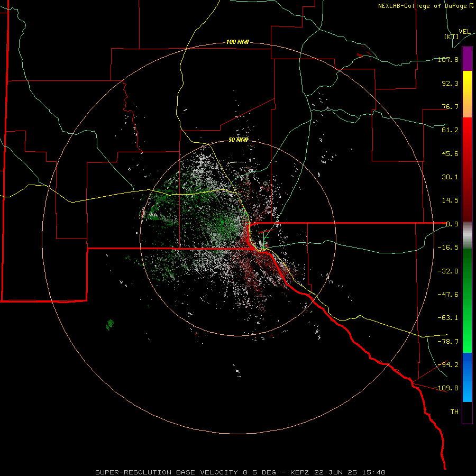Click the -47.6 legend value
Viewport: 476px width, 476px height.
pyautogui.click(x=448, y=295)
